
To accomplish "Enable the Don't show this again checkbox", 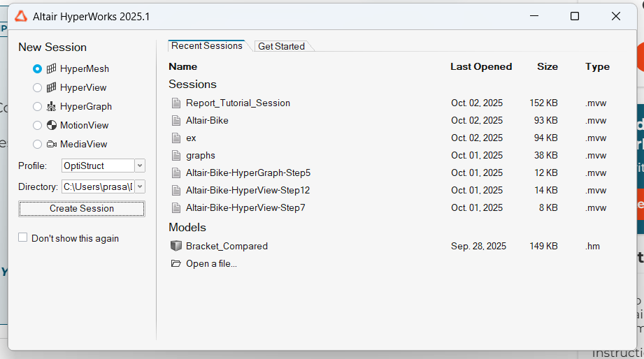I will point(23,237).
